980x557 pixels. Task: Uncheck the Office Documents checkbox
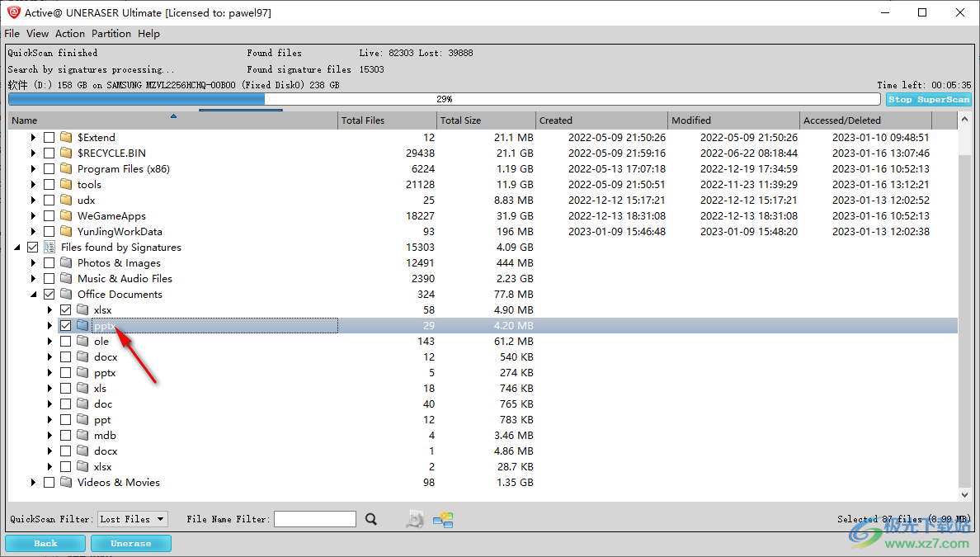point(49,294)
